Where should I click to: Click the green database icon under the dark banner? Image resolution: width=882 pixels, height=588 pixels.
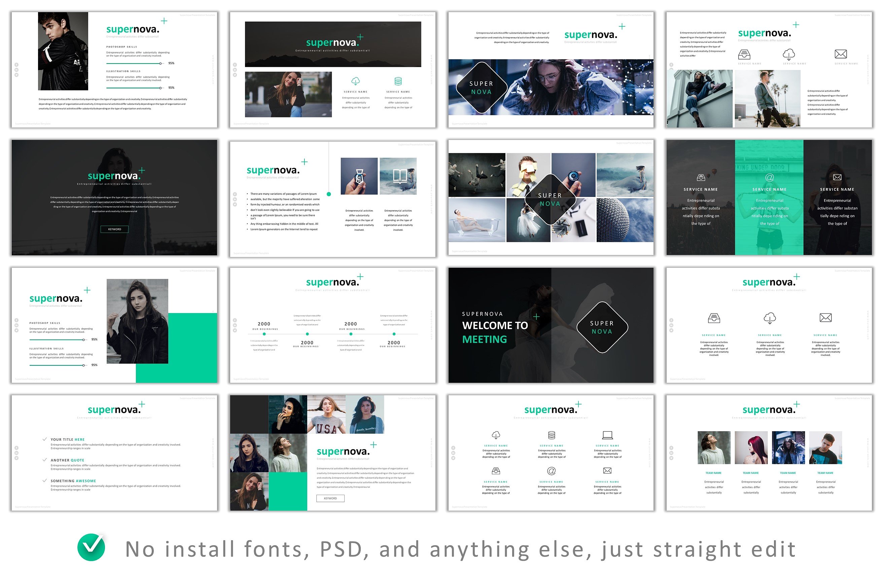click(x=398, y=81)
